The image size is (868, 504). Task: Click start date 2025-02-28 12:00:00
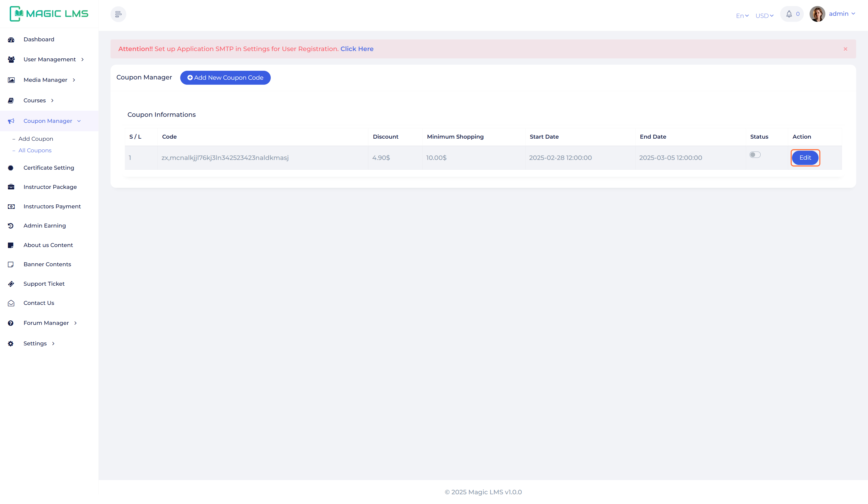[560, 158]
